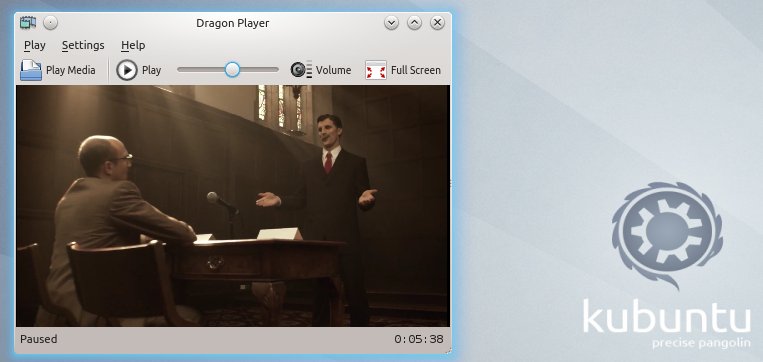Toggle the Volume text label button

(333, 70)
